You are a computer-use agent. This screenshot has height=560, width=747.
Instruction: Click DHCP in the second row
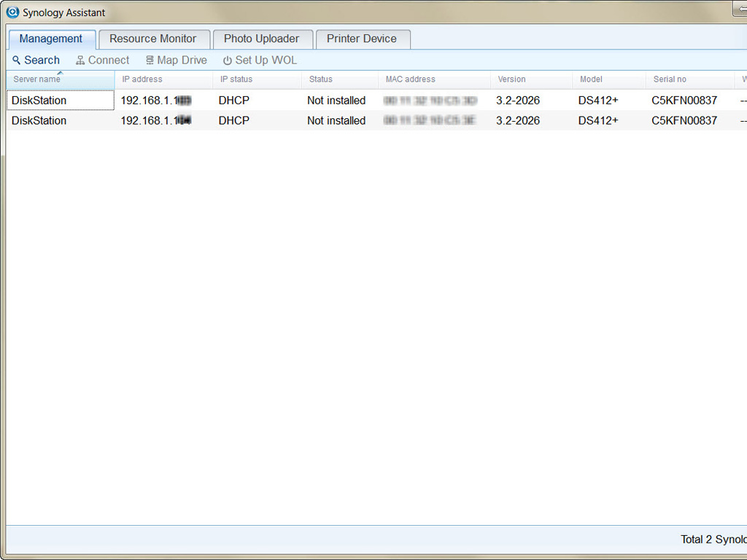[x=234, y=120]
